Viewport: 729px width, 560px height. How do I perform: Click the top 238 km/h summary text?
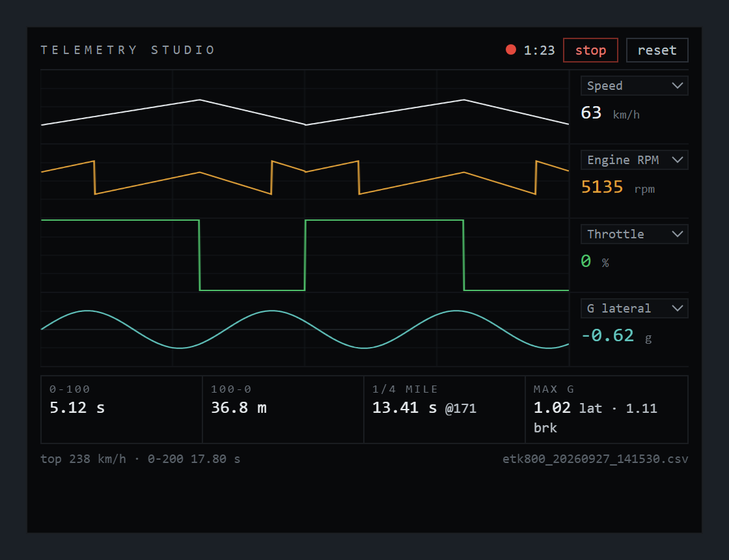[141, 459]
